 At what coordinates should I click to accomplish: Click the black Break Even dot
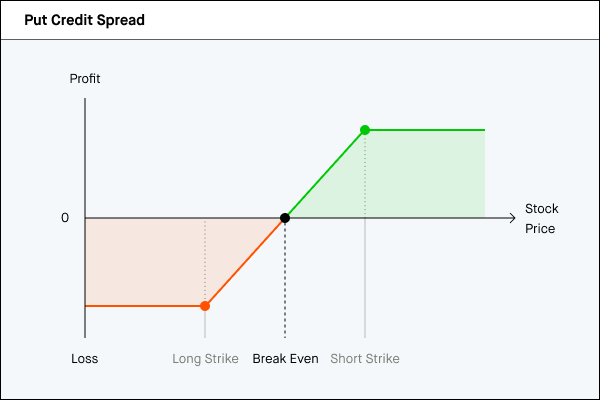tap(285, 218)
